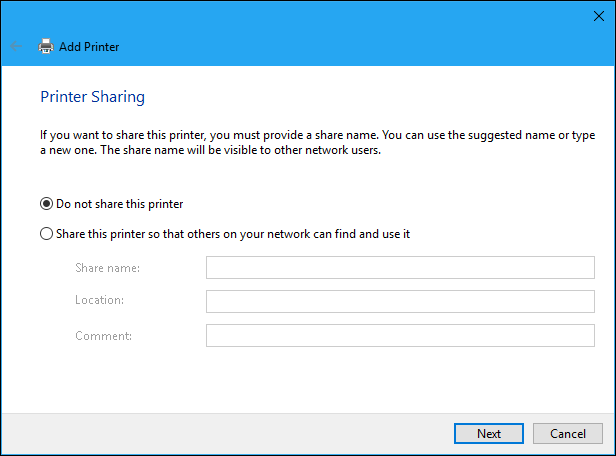Click the Share name text field

(400, 267)
